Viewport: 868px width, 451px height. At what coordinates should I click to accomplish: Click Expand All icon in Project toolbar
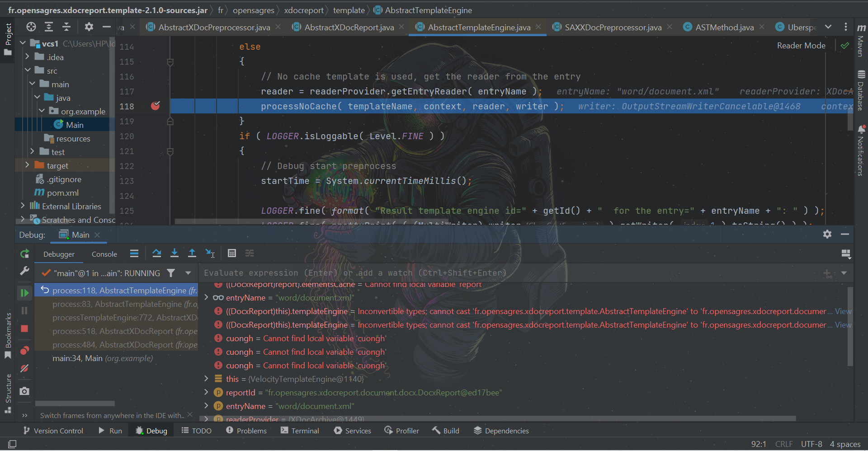click(49, 27)
